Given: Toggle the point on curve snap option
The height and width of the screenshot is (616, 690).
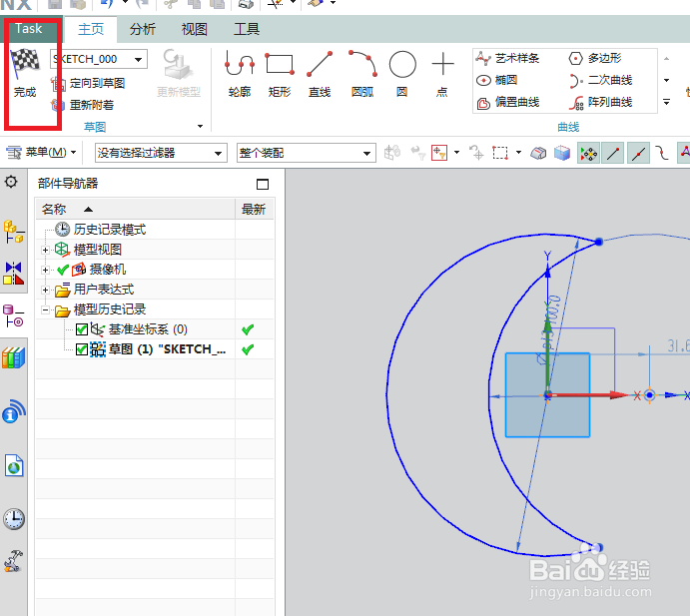Looking at the screenshot, I should pos(662,153).
